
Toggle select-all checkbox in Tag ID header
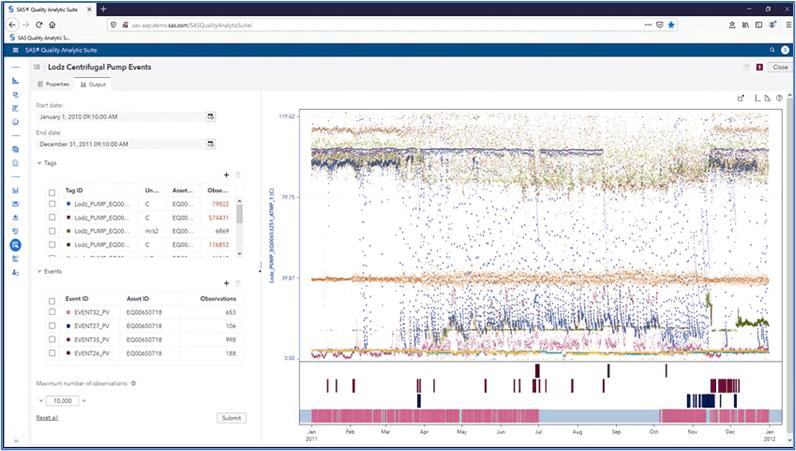point(52,190)
